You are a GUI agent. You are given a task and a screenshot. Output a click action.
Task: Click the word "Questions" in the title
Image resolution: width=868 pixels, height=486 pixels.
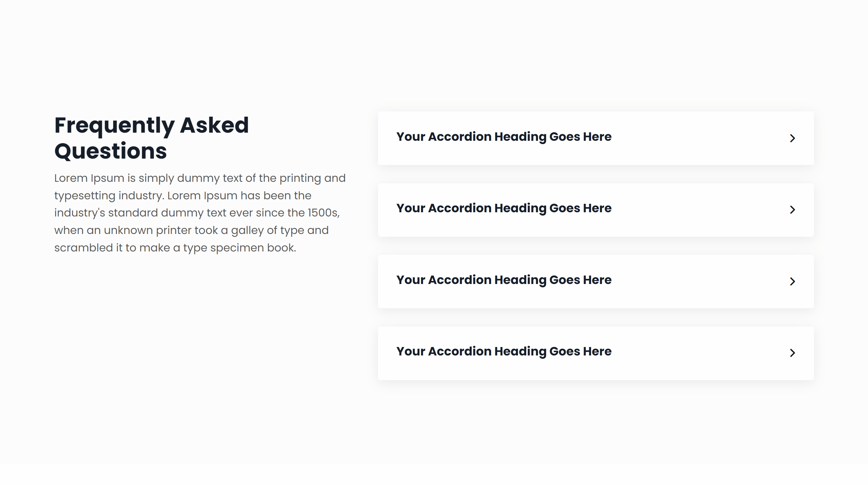111,151
